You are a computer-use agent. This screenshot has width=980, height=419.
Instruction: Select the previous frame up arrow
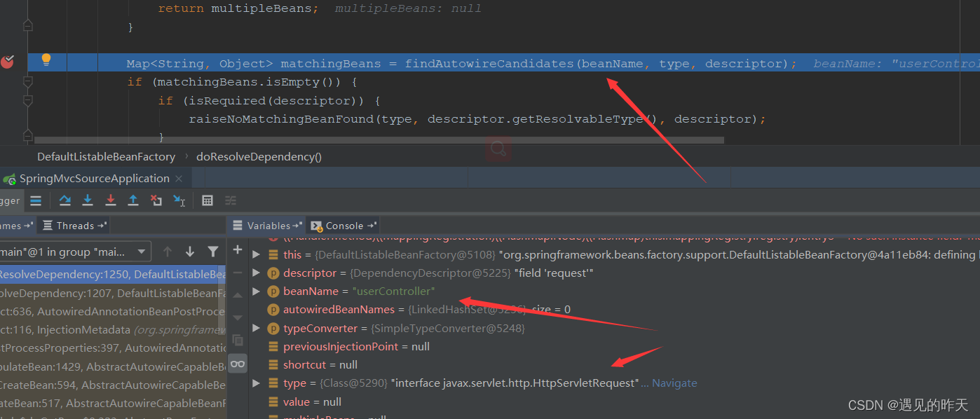(x=167, y=252)
